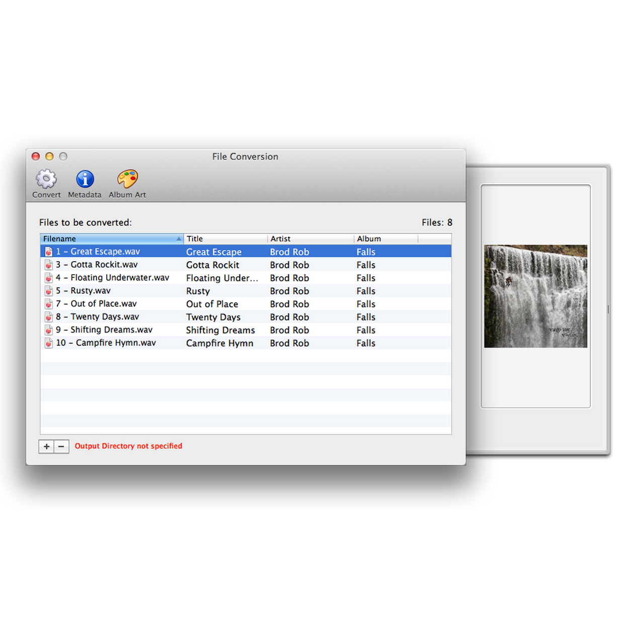Click the minus button to remove file

[x=61, y=446]
